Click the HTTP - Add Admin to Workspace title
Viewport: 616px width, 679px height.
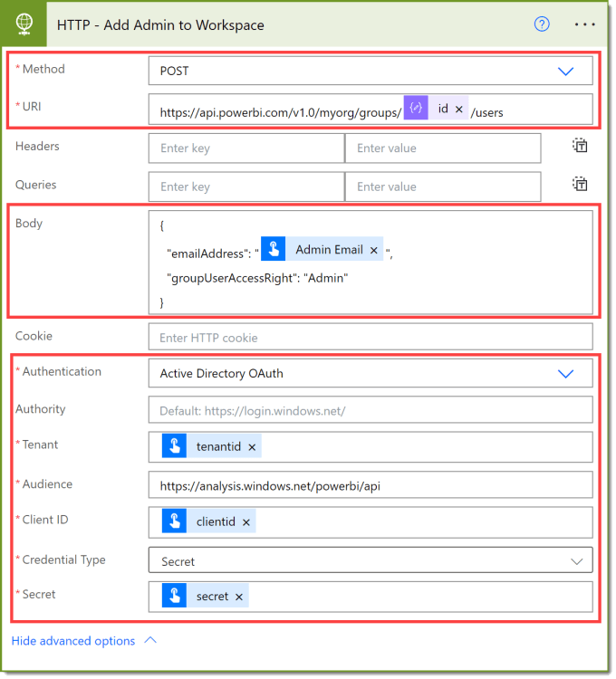point(160,25)
